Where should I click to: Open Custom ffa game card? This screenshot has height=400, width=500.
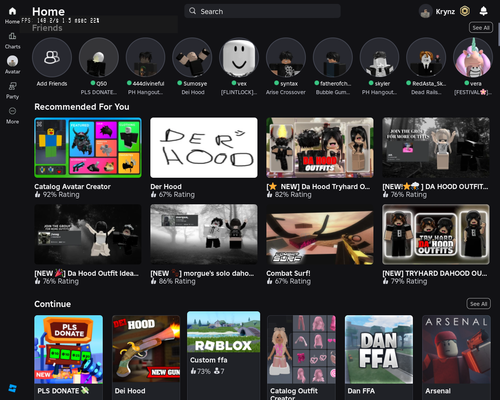[x=223, y=355]
